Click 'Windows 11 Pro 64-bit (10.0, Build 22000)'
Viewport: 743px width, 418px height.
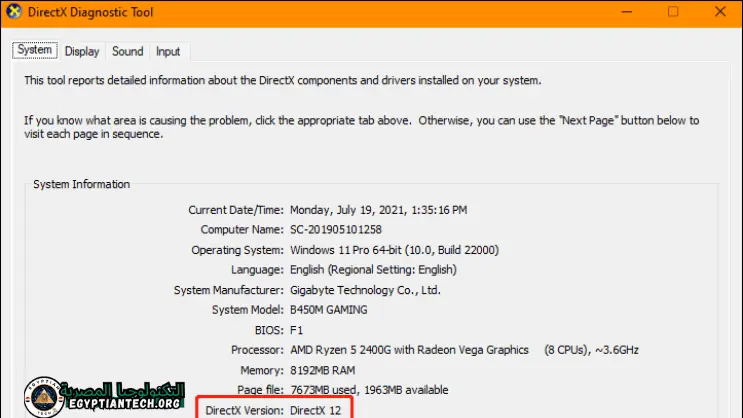click(x=394, y=250)
